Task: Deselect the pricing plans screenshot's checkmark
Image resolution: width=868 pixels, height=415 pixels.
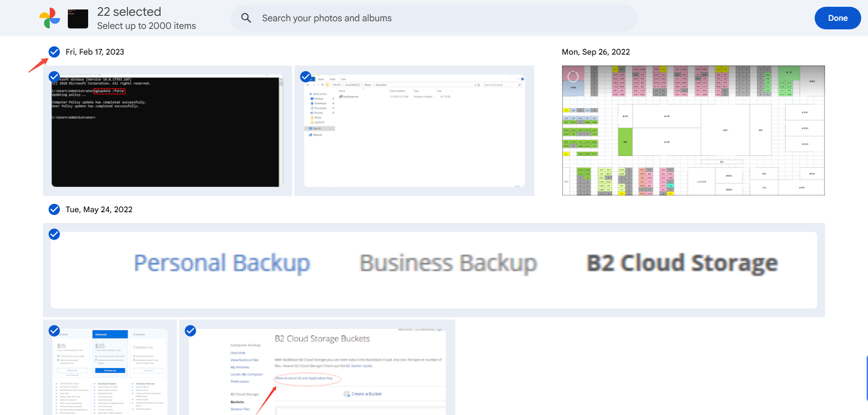Action: 54,331
